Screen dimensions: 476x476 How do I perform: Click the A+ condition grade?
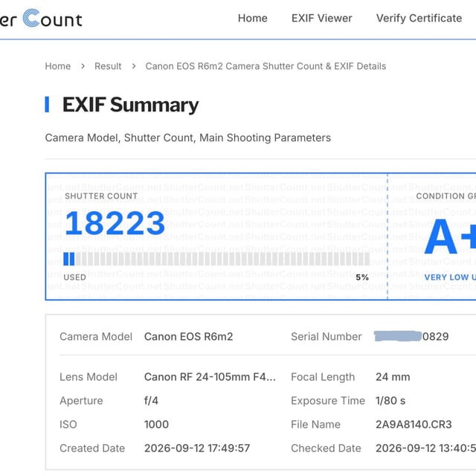[450, 237]
